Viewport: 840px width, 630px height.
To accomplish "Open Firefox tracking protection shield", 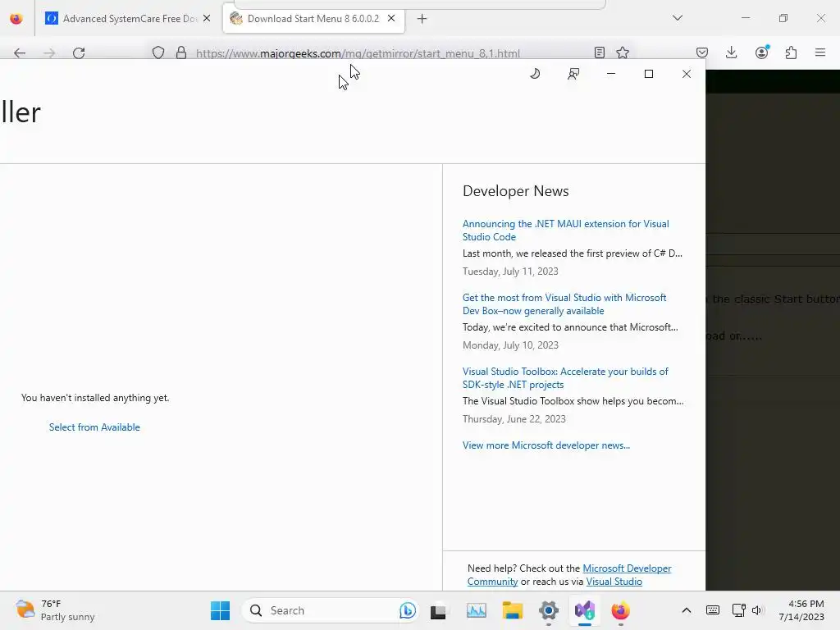I will [x=158, y=52].
